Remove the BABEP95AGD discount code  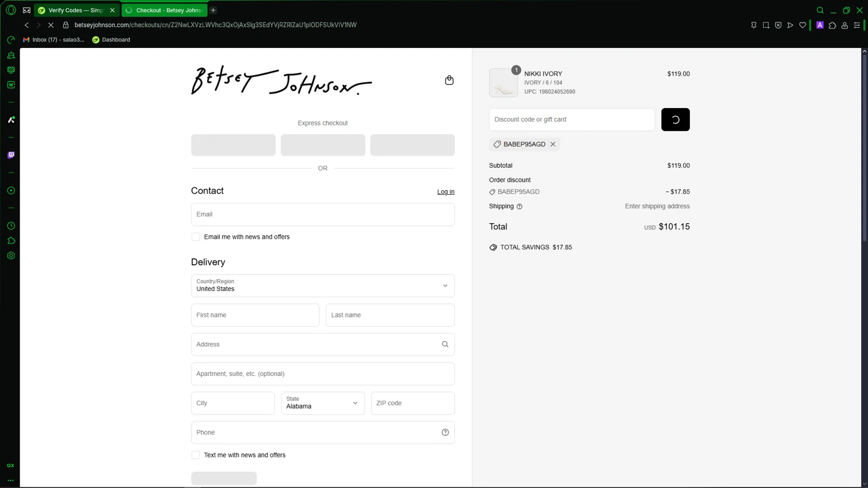pos(553,145)
